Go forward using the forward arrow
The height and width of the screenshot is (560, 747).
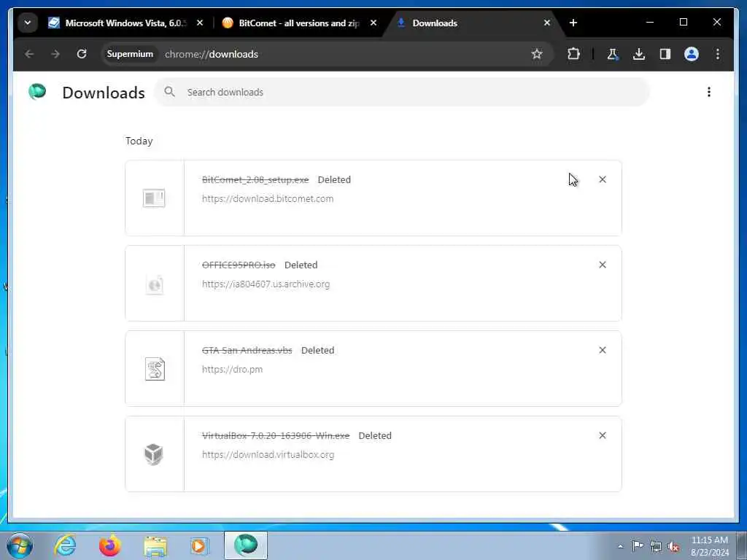point(55,54)
